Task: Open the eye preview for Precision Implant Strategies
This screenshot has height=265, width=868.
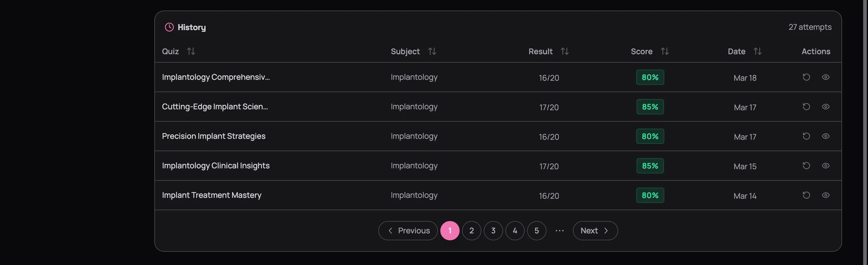Action: tap(826, 136)
